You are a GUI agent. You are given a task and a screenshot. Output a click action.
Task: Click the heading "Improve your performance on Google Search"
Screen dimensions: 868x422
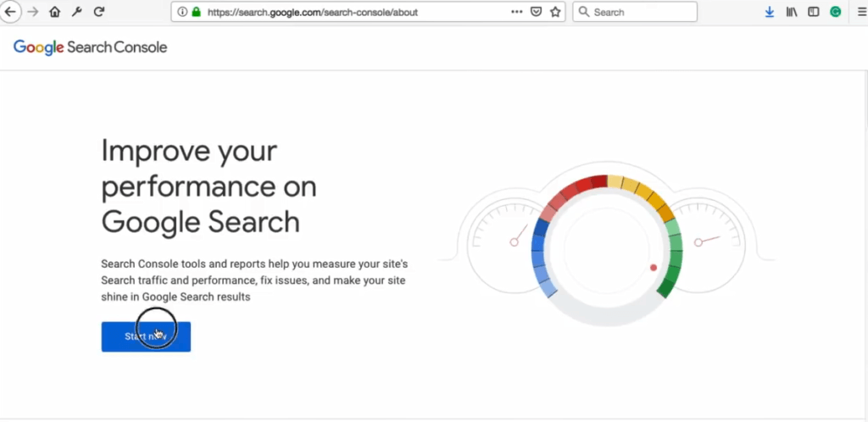click(x=209, y=186)
